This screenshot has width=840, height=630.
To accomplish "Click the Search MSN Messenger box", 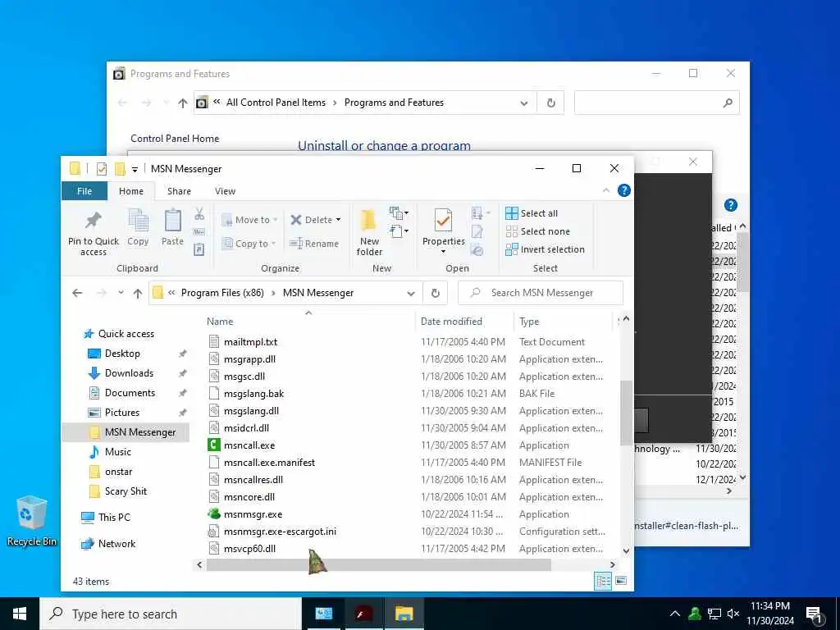I will pyautogui.click(x=541, y=293).
